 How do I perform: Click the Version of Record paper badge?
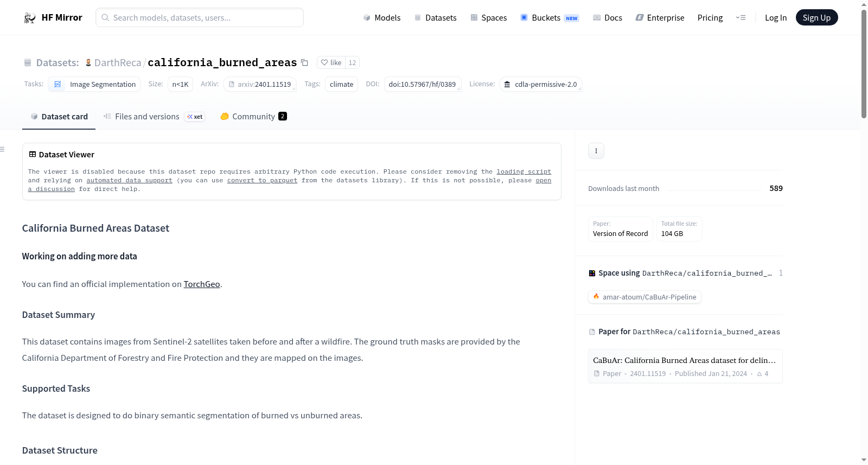pos(621,229)
